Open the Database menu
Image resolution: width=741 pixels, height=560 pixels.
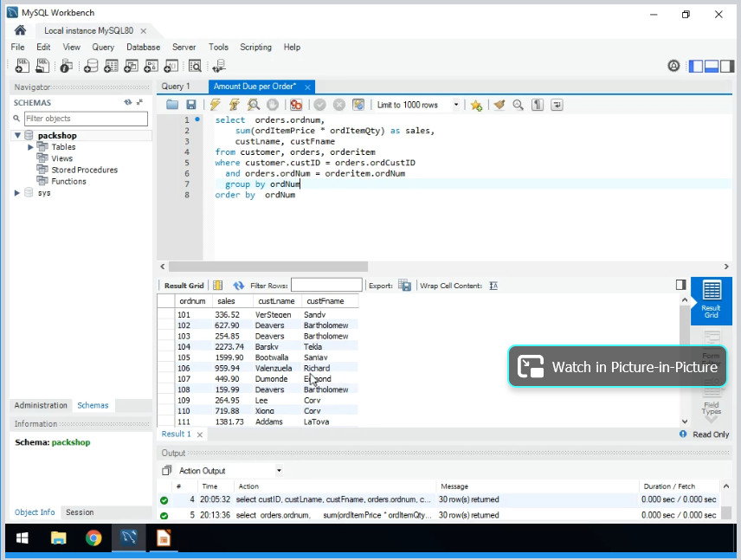(x=143, y=47)
